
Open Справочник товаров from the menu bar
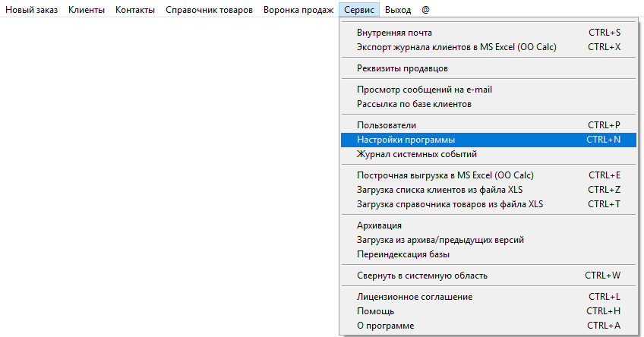pos(209,10)
